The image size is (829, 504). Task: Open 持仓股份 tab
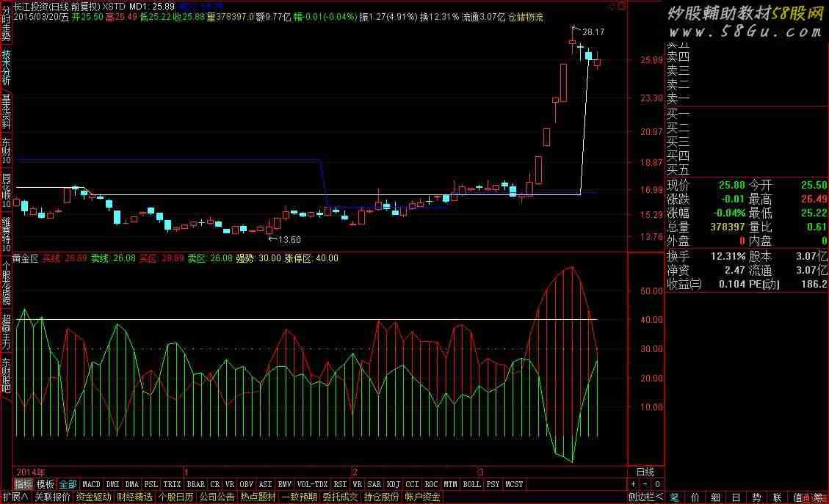point(381,497)
